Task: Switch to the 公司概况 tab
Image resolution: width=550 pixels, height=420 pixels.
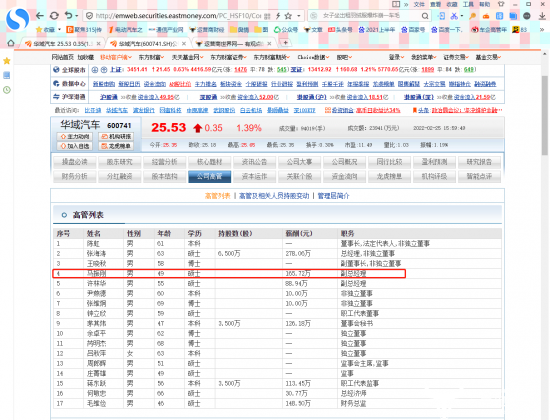Action: click(x=344, y=162)
